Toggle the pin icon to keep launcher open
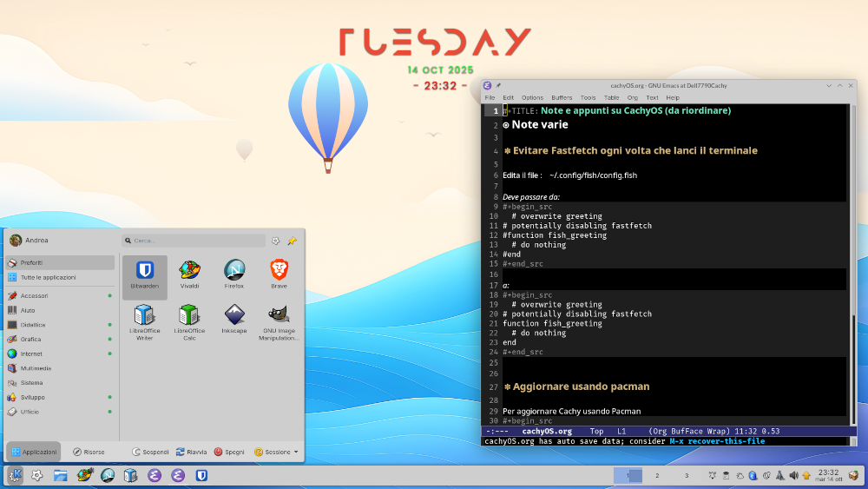Image resolution: width=868 pixels, height=489 pixels. pos(292,241)
